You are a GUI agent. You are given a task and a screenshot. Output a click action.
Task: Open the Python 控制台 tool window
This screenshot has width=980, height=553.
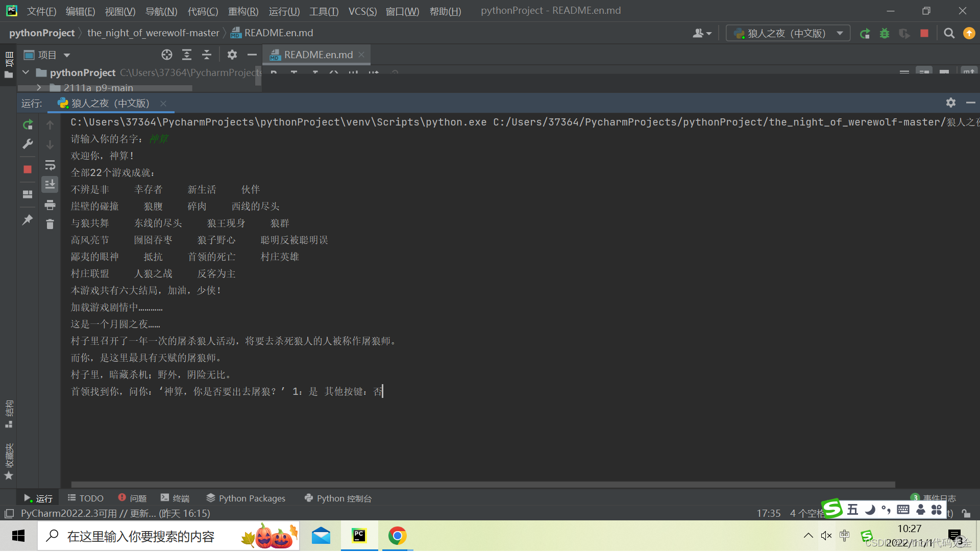(338, 499)
